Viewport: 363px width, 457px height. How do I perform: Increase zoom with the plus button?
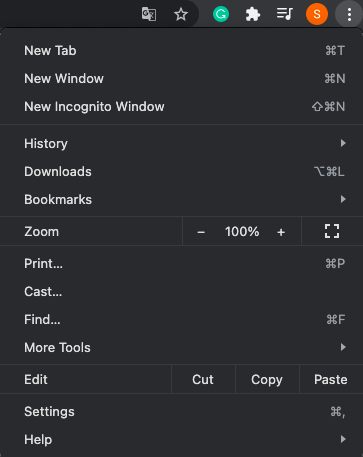point(281,232)
